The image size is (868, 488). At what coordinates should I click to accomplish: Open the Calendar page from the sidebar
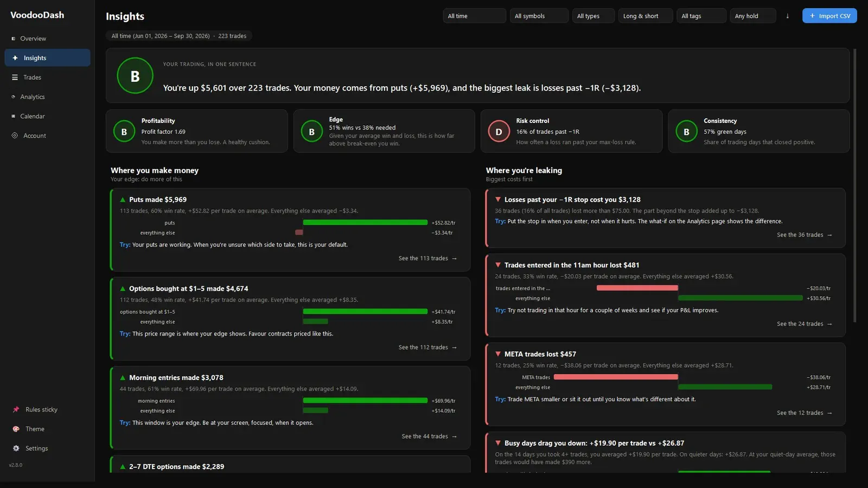pyautogui.click(x=48, y=117)
